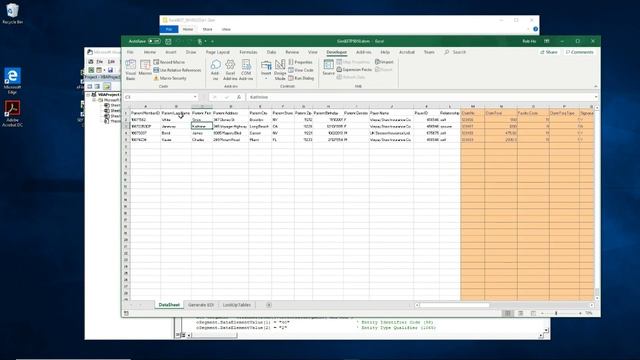
Task: Open the Data ribbon tab
Action: coord(271,52)
